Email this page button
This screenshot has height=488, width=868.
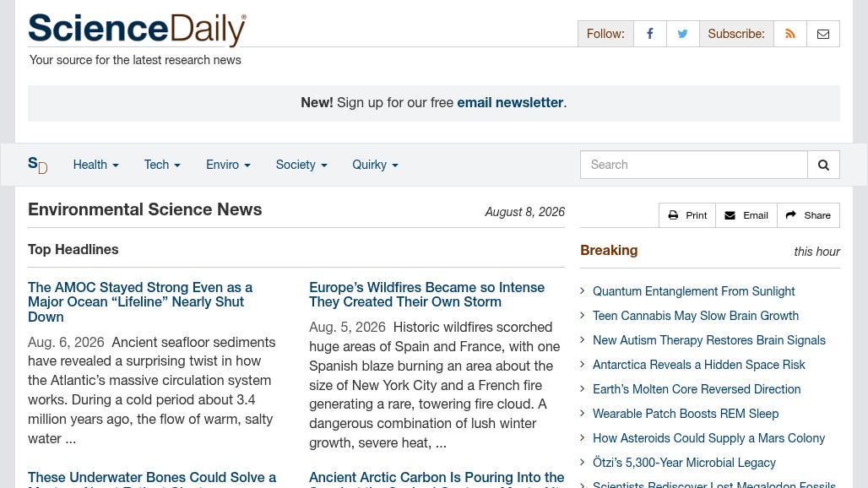[x=746, y=215]
